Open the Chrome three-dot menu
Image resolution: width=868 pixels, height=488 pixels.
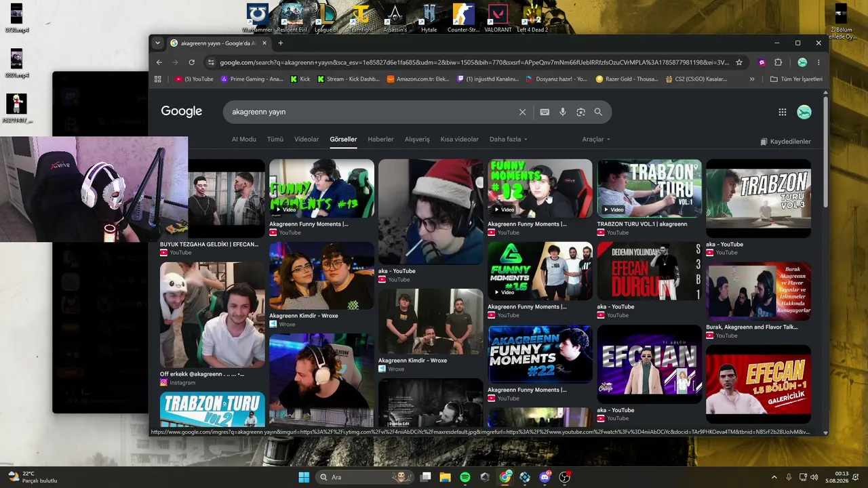818,62
